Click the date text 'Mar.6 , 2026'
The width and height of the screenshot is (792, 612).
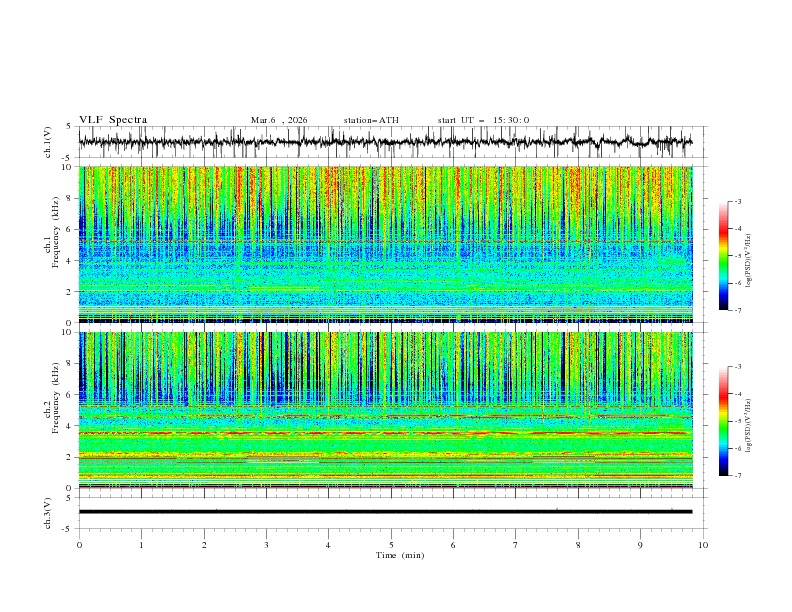[279, 120]
